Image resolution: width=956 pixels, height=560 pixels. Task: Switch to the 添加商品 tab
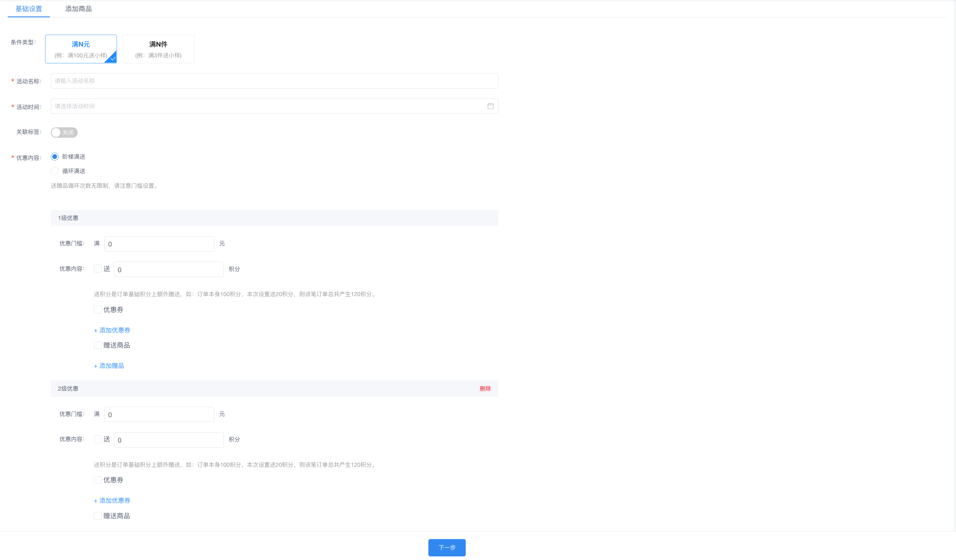pyautogui.click(x=78, y=9)
